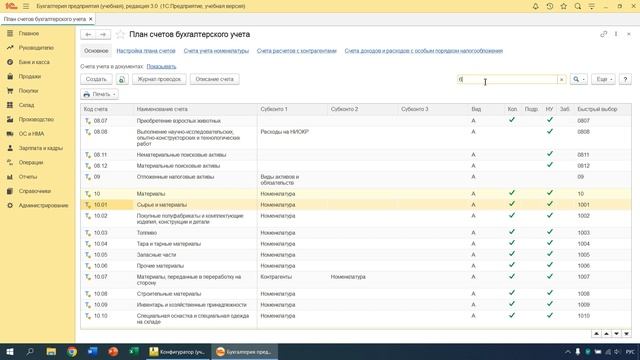Screen dimensions: 640x360
Task: Open Настройка плана счетов link
Action: [x=146, y=51]
